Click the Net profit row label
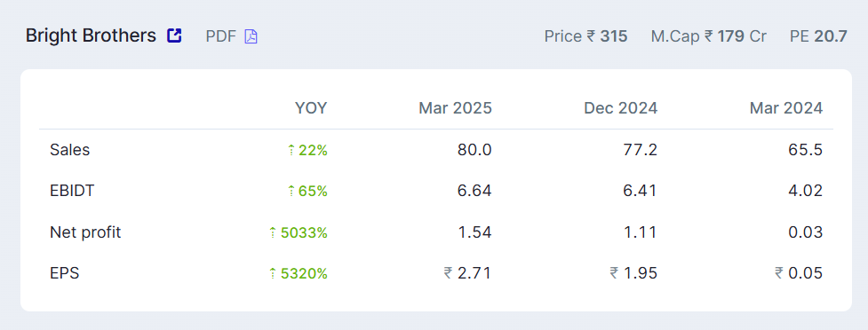This screenshot has height=330, width=868. click(x=85, y=232)
